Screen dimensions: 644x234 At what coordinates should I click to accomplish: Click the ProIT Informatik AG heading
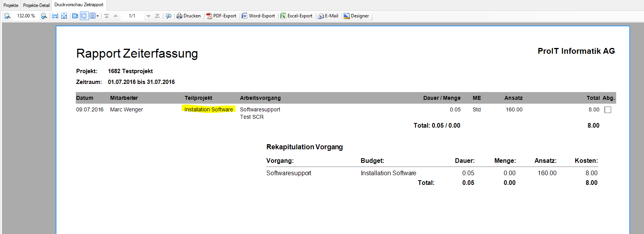[x=576, y=51]
